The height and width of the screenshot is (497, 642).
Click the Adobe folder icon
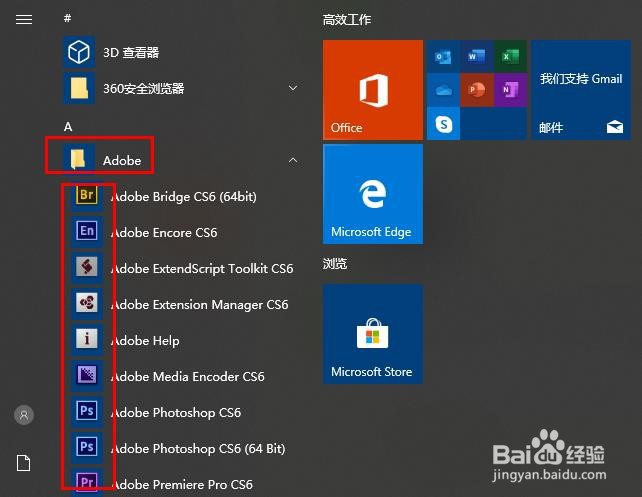coord(79,160)
